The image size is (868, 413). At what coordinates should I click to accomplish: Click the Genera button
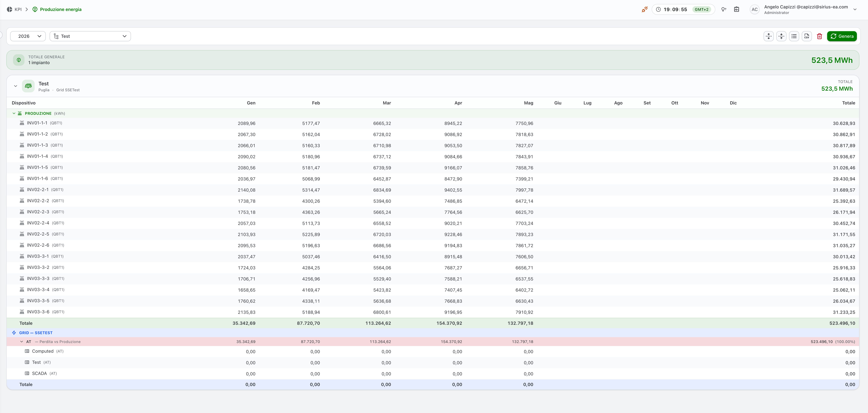tap(842, 36)
